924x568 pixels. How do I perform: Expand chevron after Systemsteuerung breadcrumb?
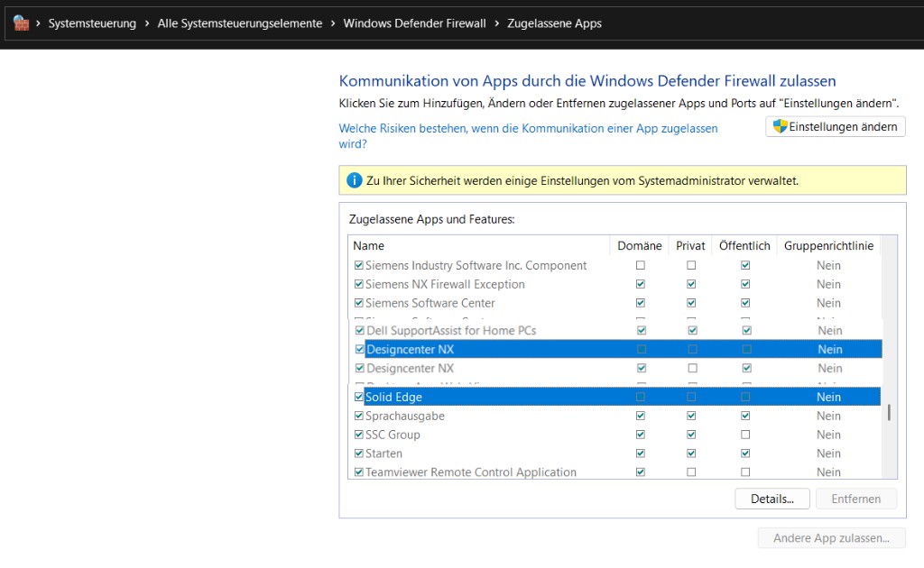coord(147,23)
